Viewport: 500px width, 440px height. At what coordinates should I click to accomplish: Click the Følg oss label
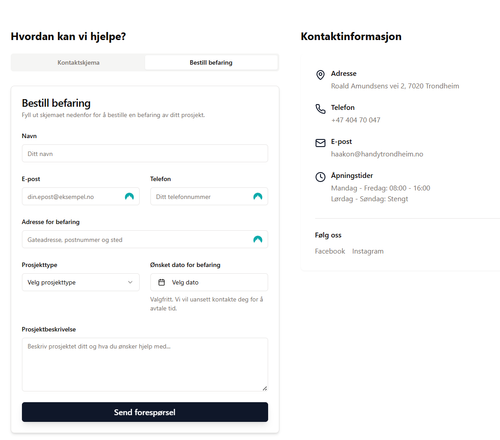pyautogui.click(x=328, y=235)
